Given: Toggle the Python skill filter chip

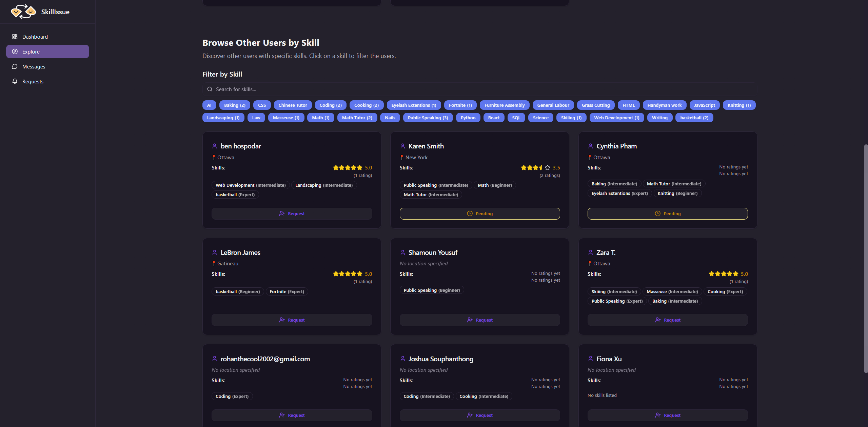Looking at the screenshot, I should click(468, 118).
